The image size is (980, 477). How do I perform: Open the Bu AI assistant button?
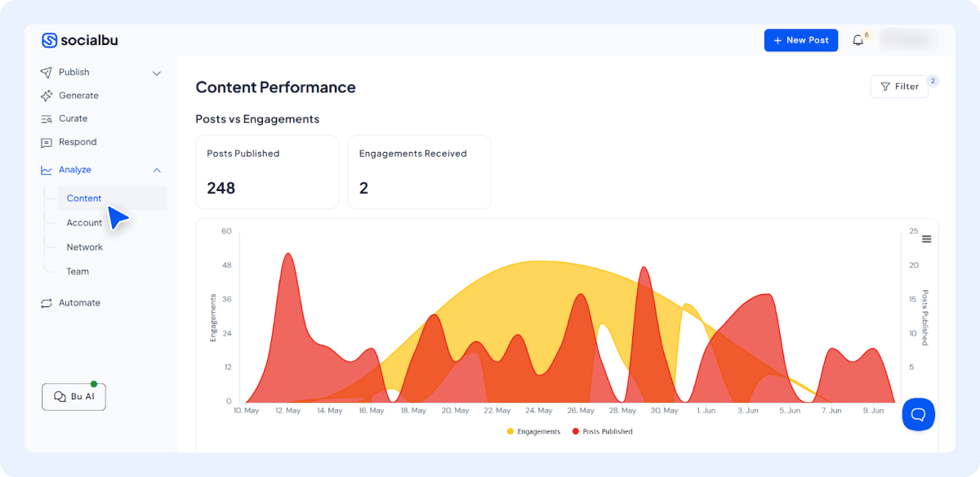click(x=73, y=396)
